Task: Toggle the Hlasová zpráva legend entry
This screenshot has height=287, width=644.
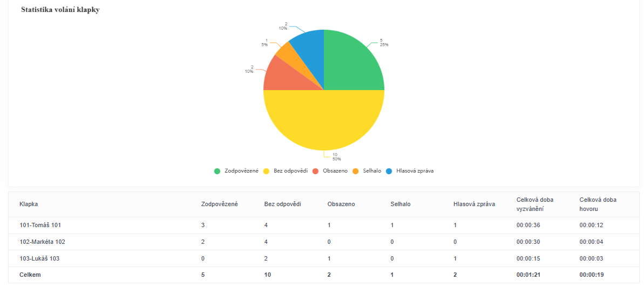Action: (x=410, y=171)
